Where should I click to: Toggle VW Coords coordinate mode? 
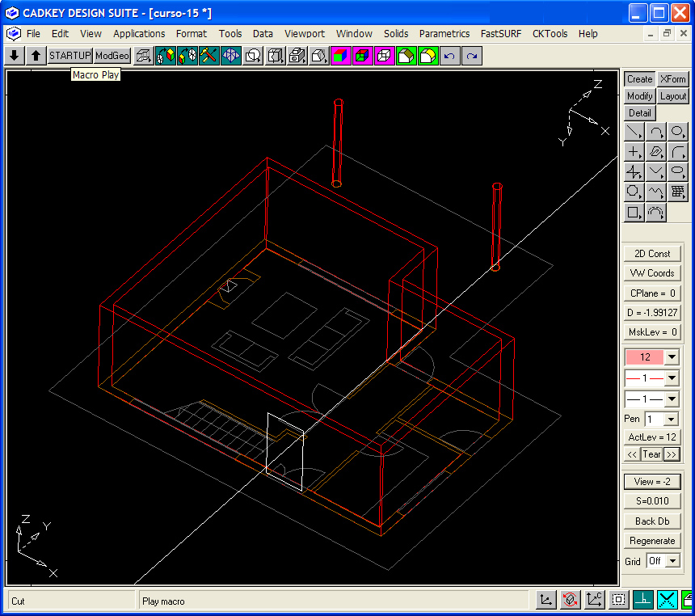652,273
